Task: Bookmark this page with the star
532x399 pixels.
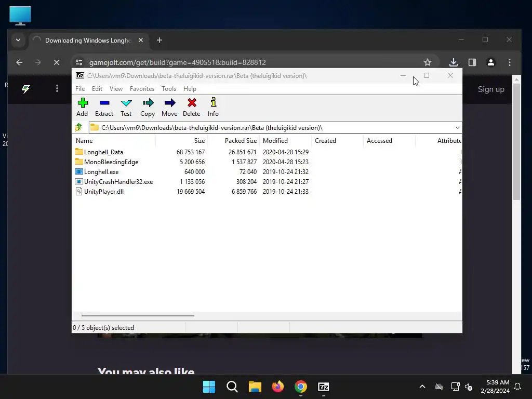Action: tap(428, 62)
